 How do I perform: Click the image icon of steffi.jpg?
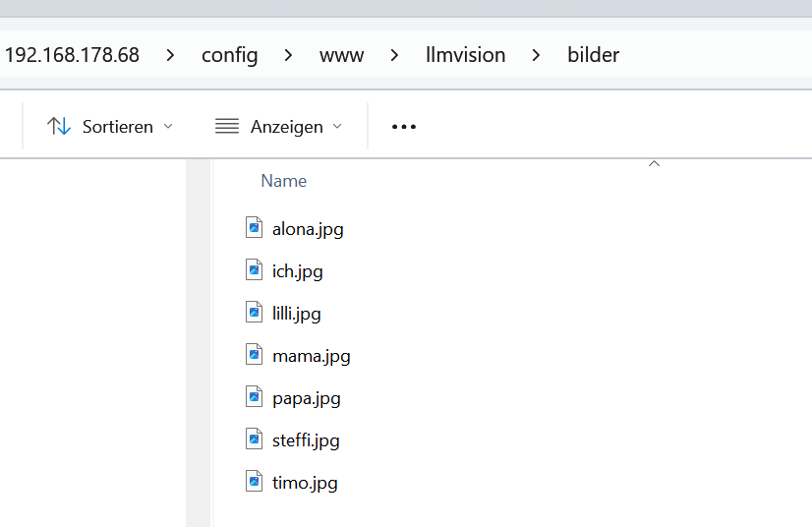click(x=254, y=439)
